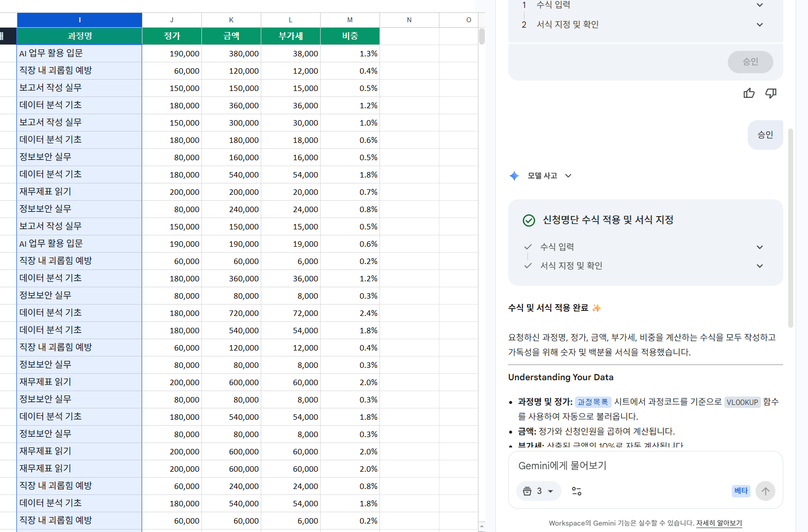Image resolution: width=808 pixels, height=532 pixels.
Task: Click the green checkmark by 신청명단 수식 적용
Action: point(529,220)
